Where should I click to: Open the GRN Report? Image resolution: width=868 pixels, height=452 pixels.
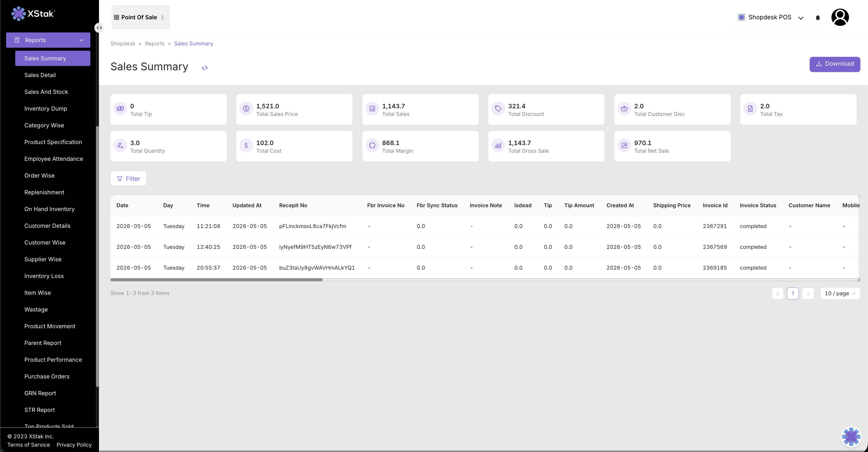click(40, 393)
